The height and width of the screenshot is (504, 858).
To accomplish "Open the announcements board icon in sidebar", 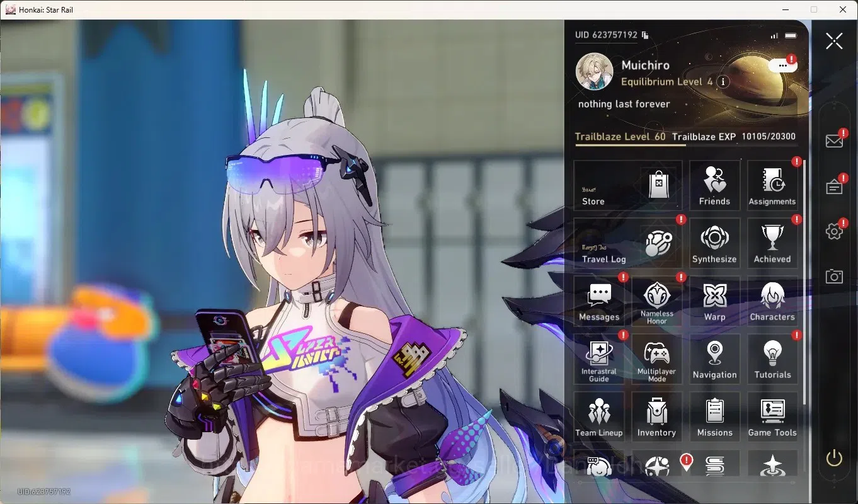I will click(834, 186).
